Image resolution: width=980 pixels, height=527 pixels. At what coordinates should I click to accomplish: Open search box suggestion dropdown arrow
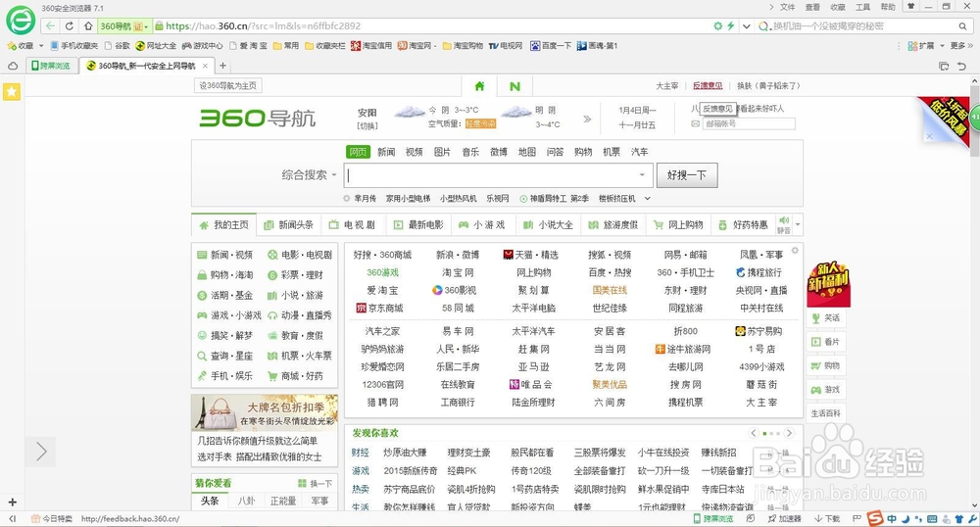click(642, 174)
